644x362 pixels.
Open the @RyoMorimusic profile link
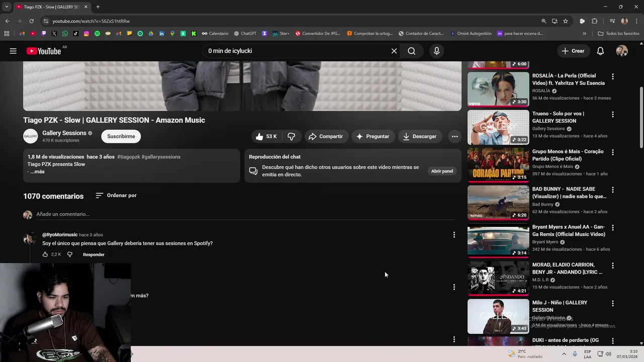60,235
